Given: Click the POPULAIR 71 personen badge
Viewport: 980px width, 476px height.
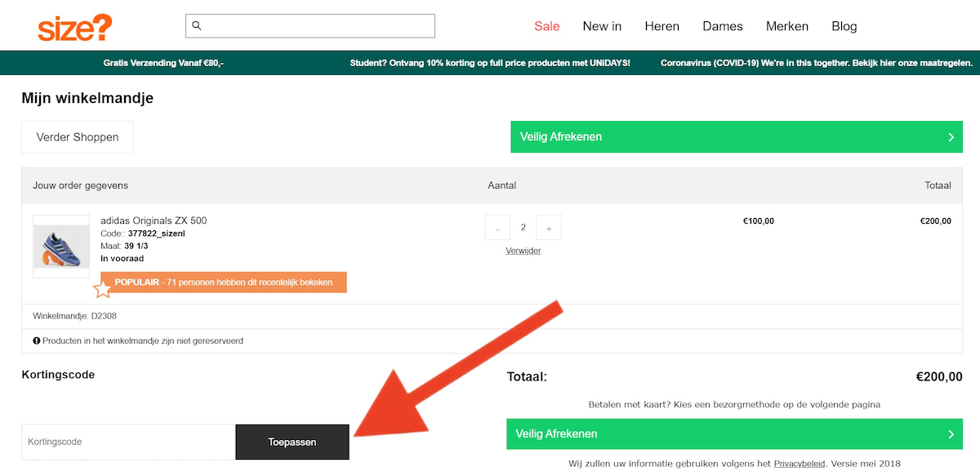Looking at the screenshot, I should [x=224, y=282].
